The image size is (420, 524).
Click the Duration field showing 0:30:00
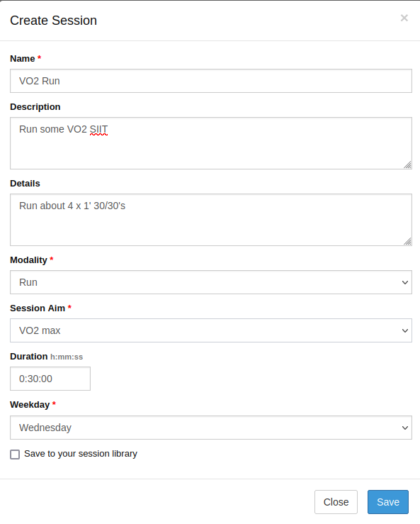[50, 379]
